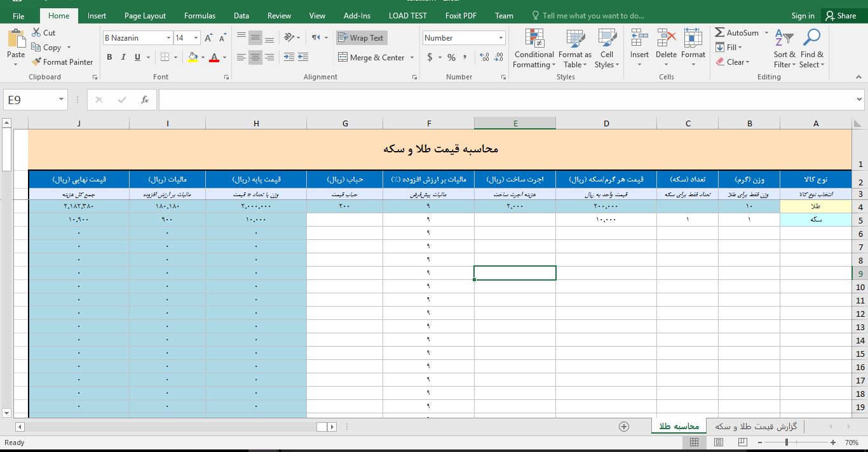Screen dimensions: 868x452
Task: Click the Share button
Action: pos(841,16)
